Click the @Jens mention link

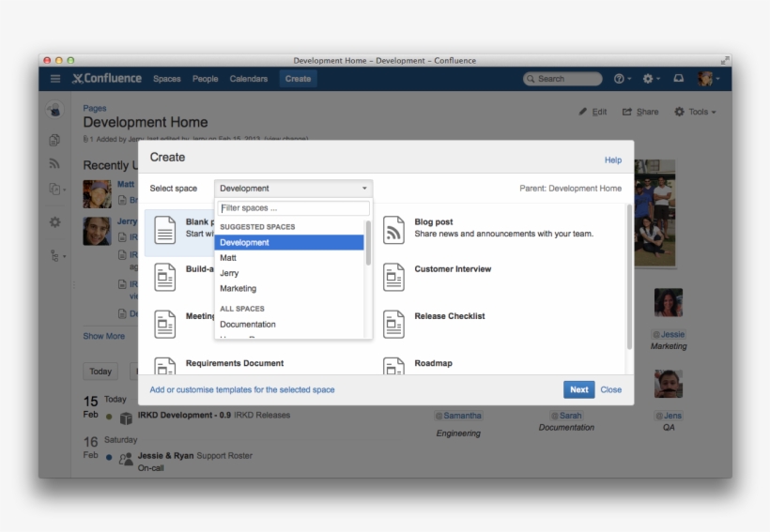[x=669, y=416]
